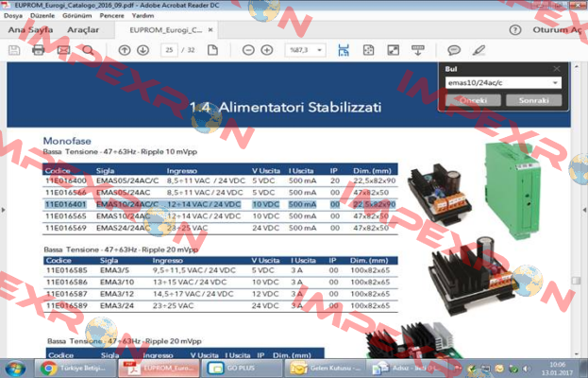Image resolution: width=588 pixels, height=378 pixels.
Task: Click the Önceki find button
Action: 473,100
